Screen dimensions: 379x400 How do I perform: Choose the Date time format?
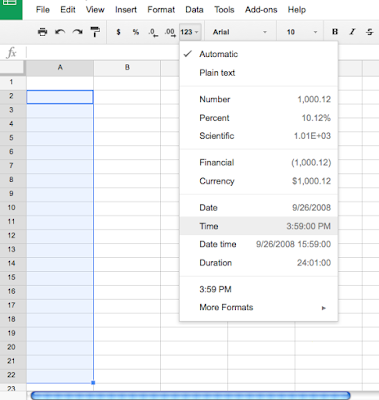[258, 244]
